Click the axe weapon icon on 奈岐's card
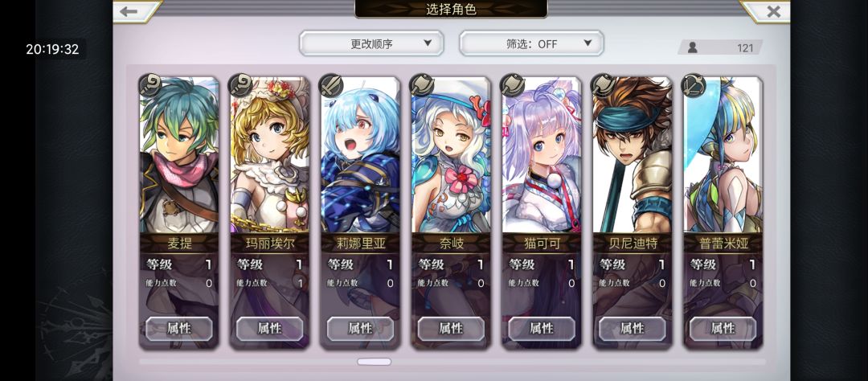 click(422, 86)
